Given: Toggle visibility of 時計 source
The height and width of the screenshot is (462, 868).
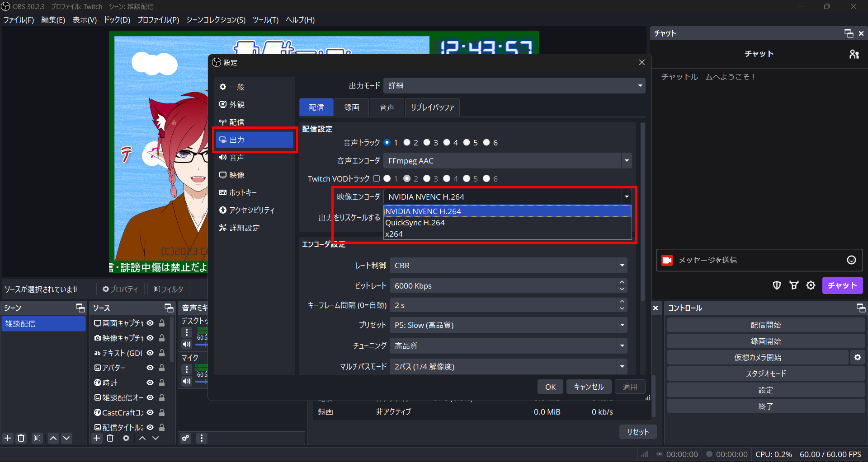Looking at the screenshot, I should (150, 383).
